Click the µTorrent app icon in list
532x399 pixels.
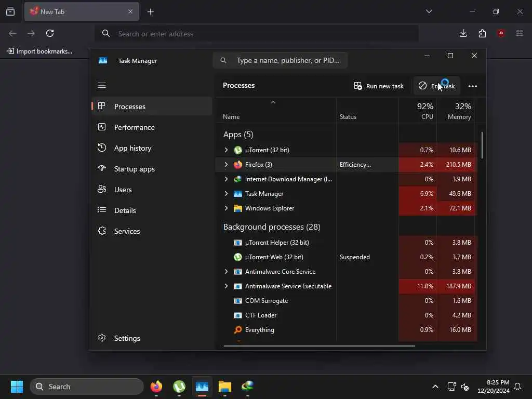coord(238,150)
